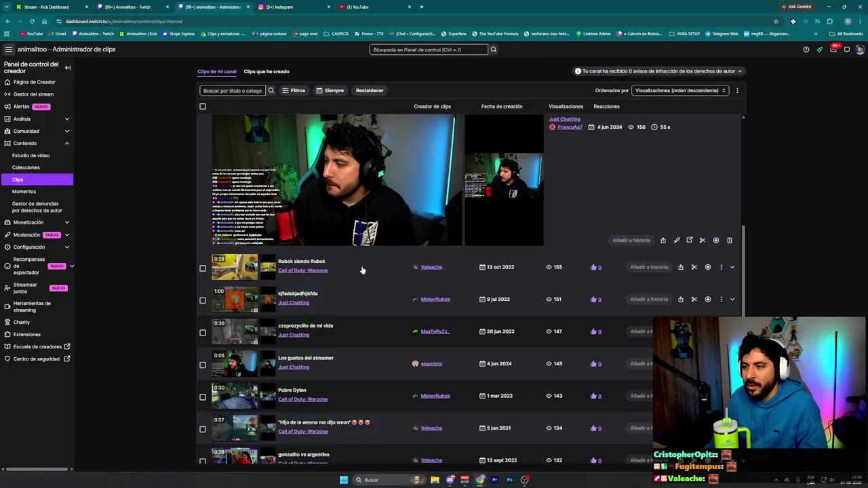The image size is (868, 488).
Task: Check the Hijo de la weona clip checkbox
Action: tap(203, 429)
